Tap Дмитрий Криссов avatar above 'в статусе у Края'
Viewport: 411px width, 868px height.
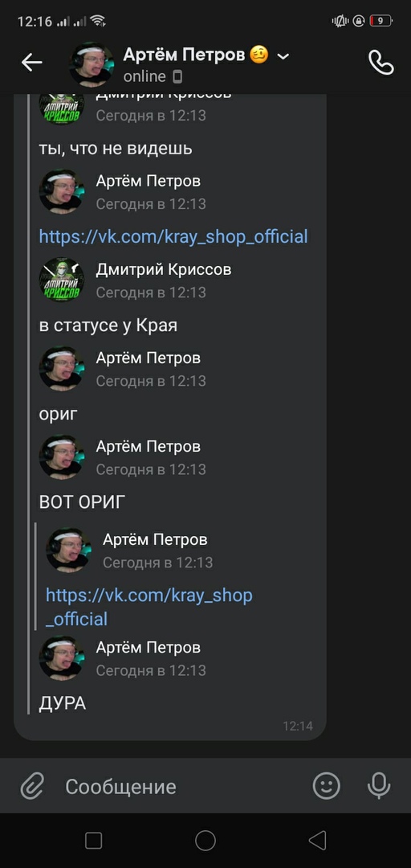click(x=61, y=280)
